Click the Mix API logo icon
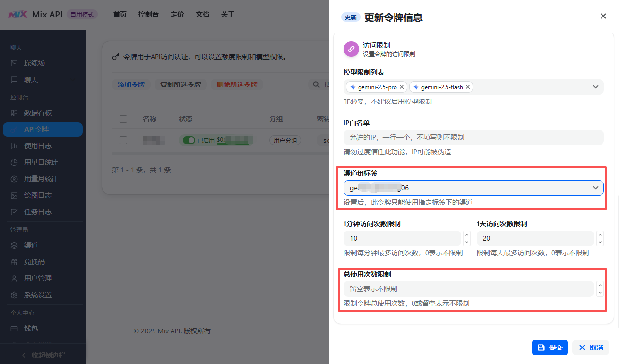The width and height of the screenshot is (619, 364). (x=17, y=15)
